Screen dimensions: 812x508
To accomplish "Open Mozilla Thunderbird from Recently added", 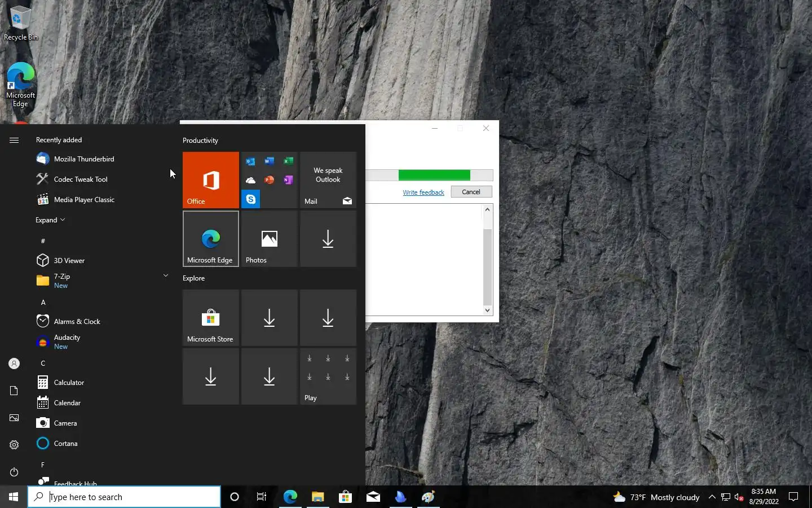I will [x=101, y=159].
